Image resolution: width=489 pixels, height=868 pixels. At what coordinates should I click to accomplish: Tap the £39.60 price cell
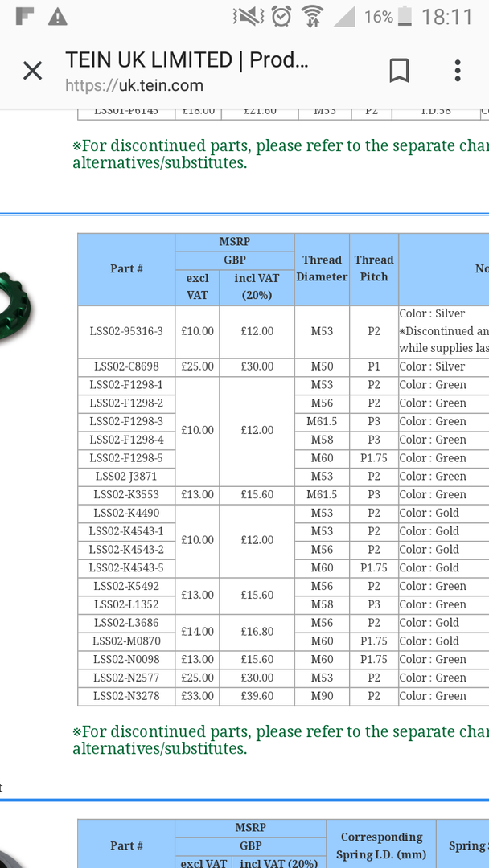coord(257,696)
